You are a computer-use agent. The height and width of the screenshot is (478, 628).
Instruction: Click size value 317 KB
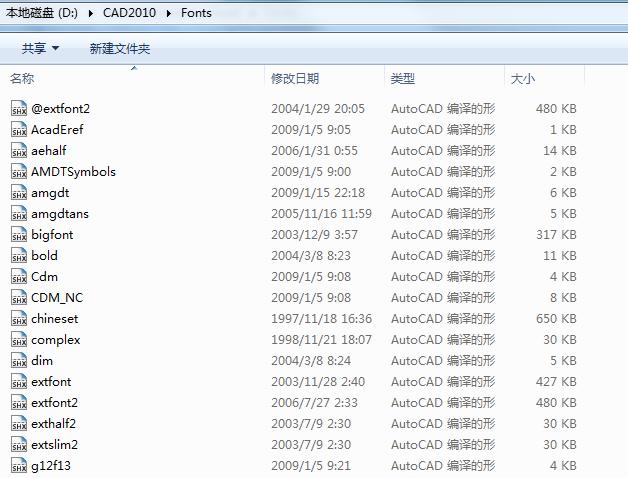tap(556, 234)
